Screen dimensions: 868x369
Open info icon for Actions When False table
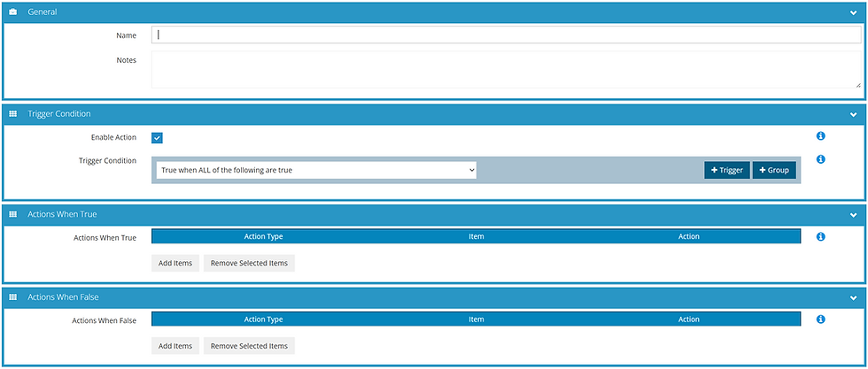[821, 319]
